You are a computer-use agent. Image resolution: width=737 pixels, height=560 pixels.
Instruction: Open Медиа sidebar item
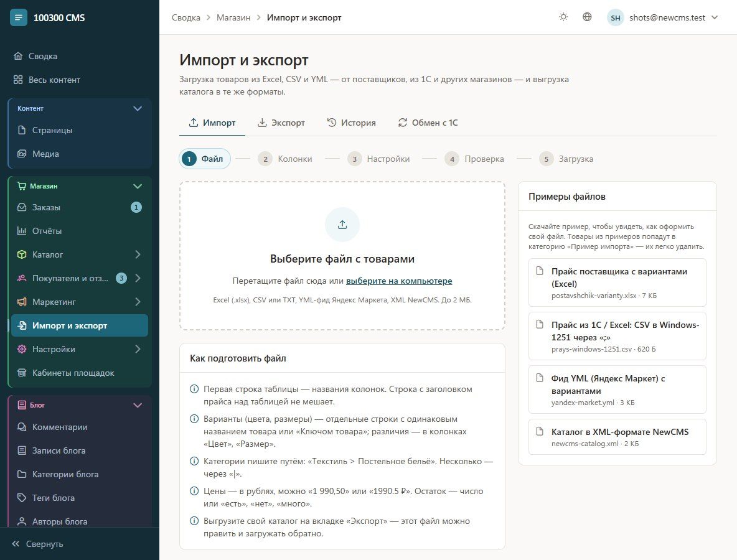tap(80, 154)
